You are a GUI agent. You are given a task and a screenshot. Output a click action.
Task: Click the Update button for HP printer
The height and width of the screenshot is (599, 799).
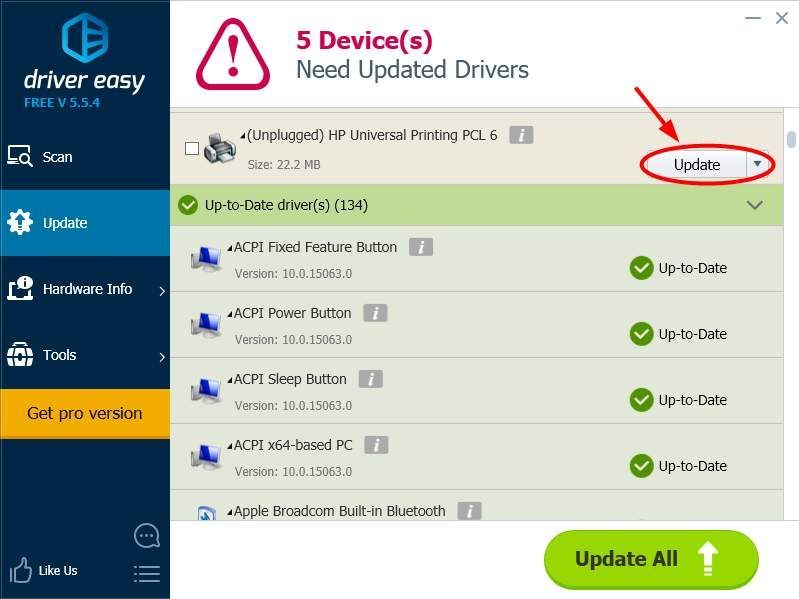[x=696, y=164]
